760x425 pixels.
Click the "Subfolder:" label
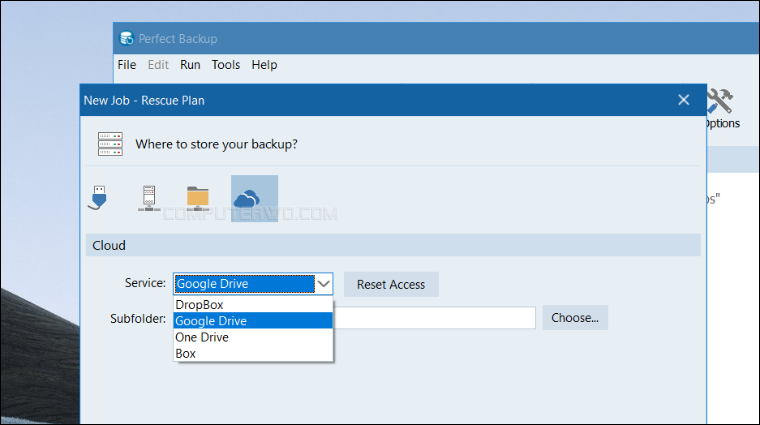click(x=138, y=319)
